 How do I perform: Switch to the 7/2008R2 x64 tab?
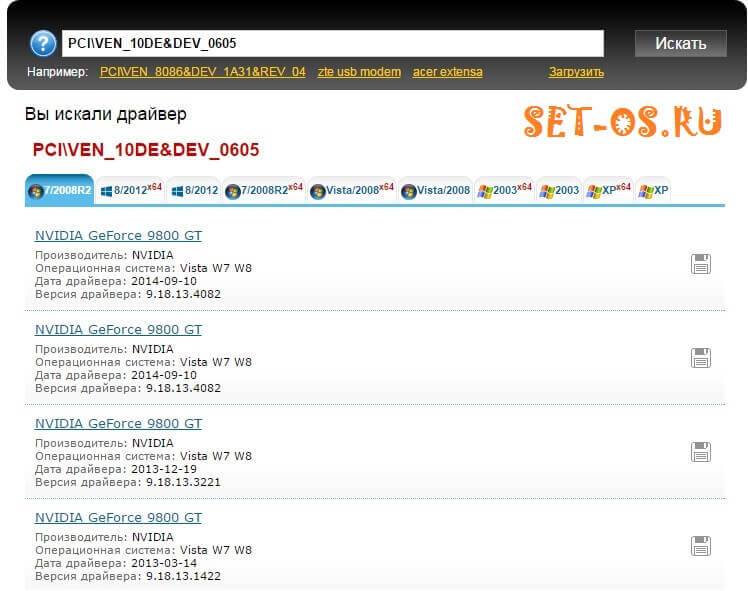click(x=264, y=190)
